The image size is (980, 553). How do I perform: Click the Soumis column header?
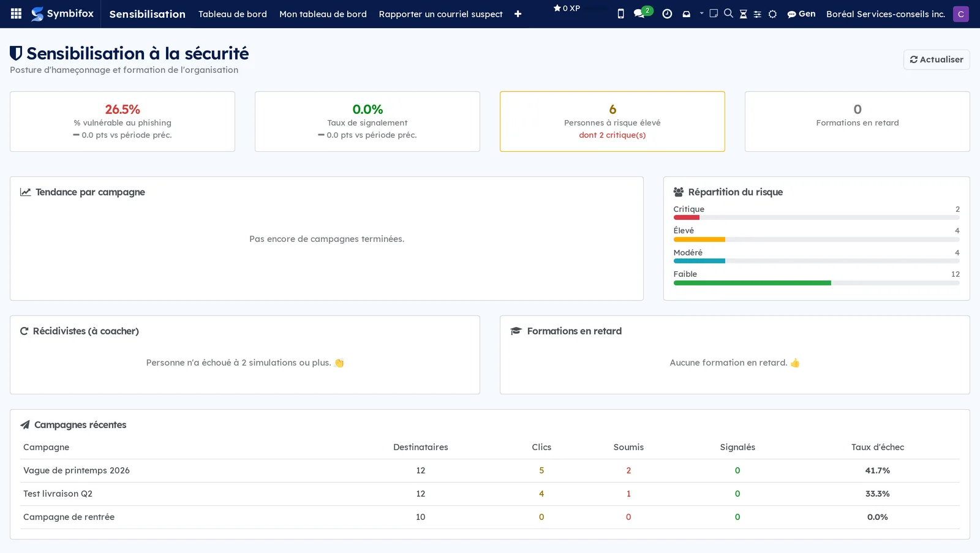628,447
